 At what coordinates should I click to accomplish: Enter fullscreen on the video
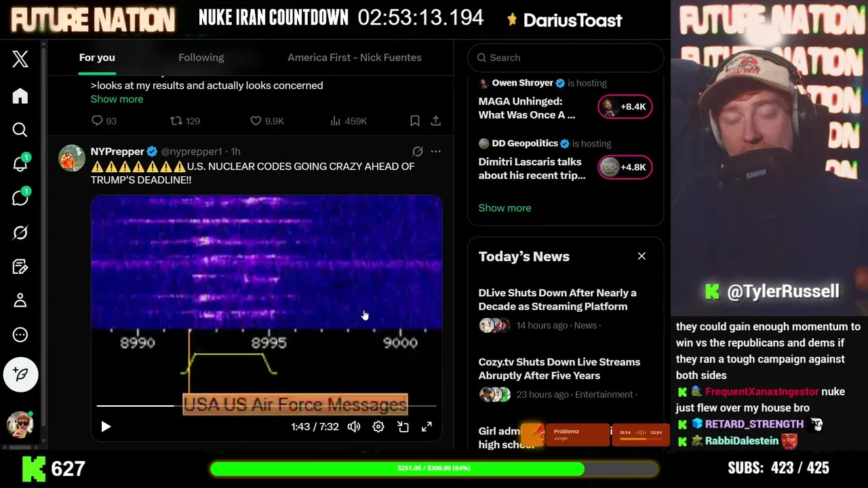tap(427, 426)
